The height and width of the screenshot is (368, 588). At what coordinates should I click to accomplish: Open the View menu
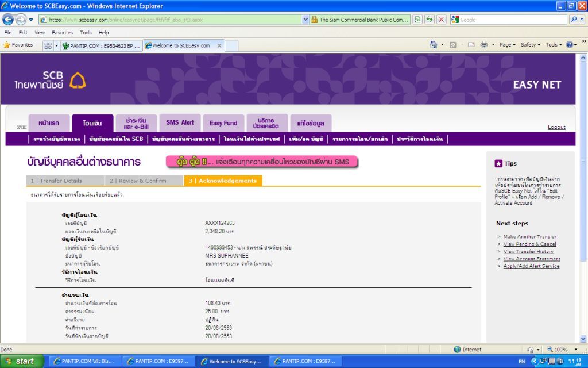tap(40, 33)
